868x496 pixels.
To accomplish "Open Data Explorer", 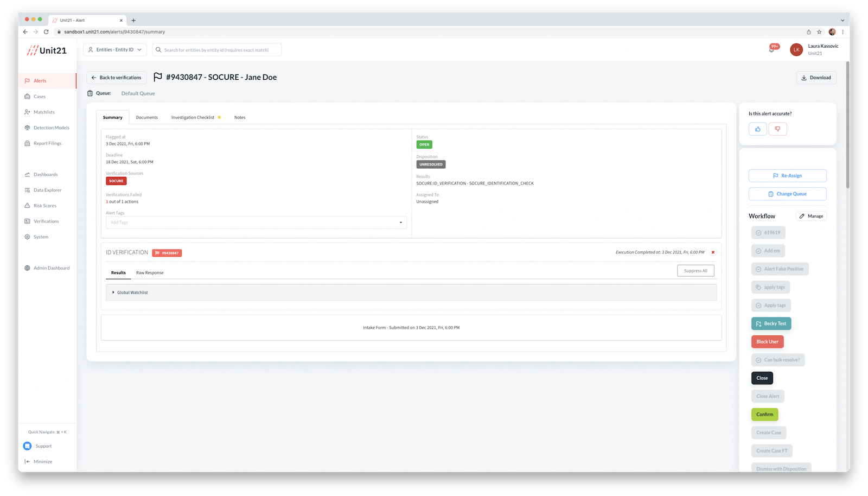I will (47, 190).
